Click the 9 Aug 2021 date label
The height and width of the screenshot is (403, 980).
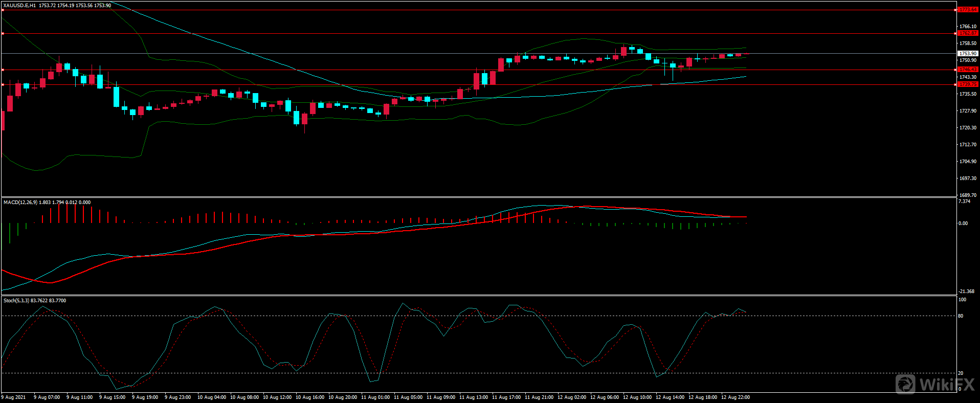pos(13,397)
